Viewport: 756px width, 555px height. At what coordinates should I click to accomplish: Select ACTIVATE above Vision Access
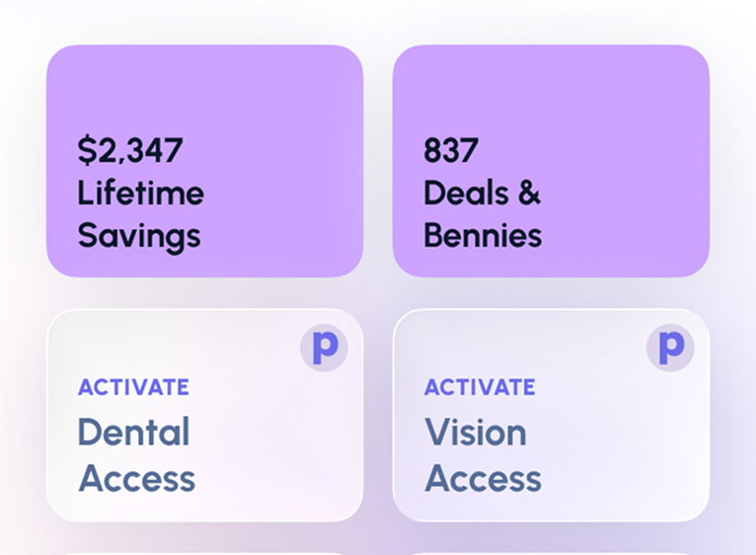pos(480,387)
